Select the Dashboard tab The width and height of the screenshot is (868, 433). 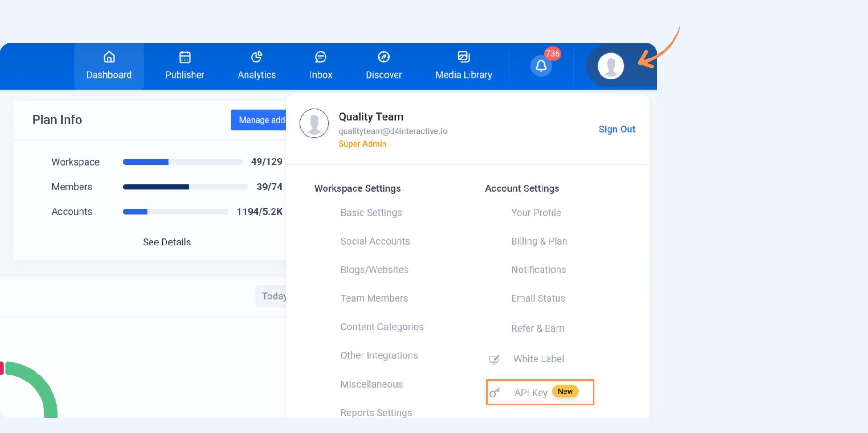109,66
